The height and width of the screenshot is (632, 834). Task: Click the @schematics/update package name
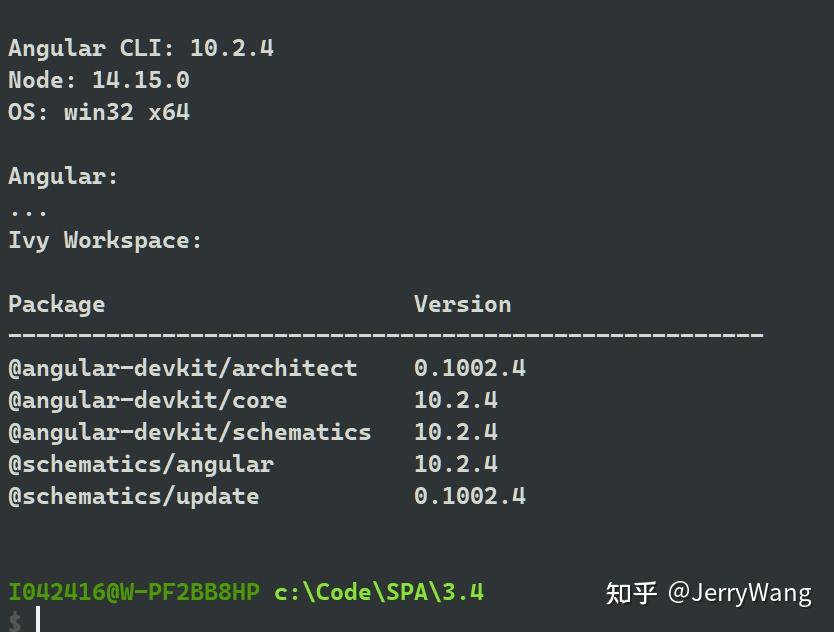point(134,496)
